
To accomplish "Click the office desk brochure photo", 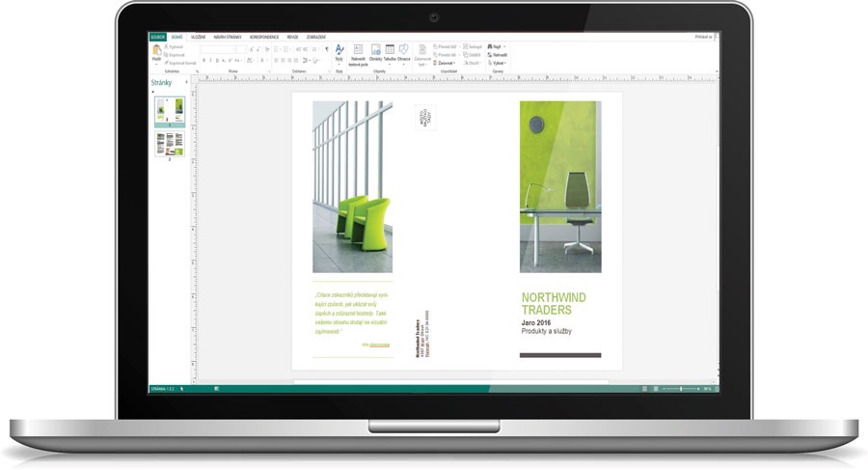I will click(560, 187).
